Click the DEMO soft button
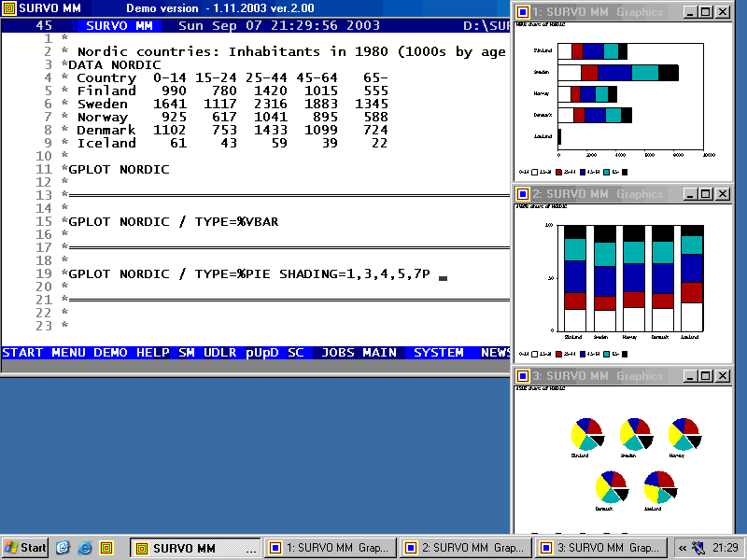The height and width of the screenshot is (560, 747). (110, 353)
